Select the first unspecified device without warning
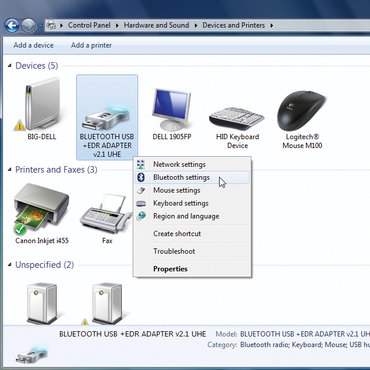 pos(42,303)
